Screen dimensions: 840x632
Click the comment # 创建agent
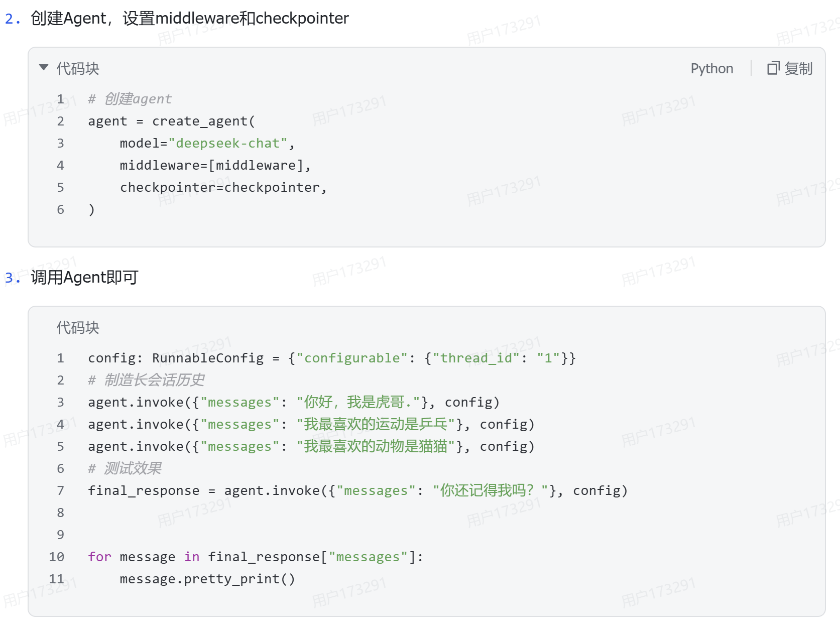130,99
